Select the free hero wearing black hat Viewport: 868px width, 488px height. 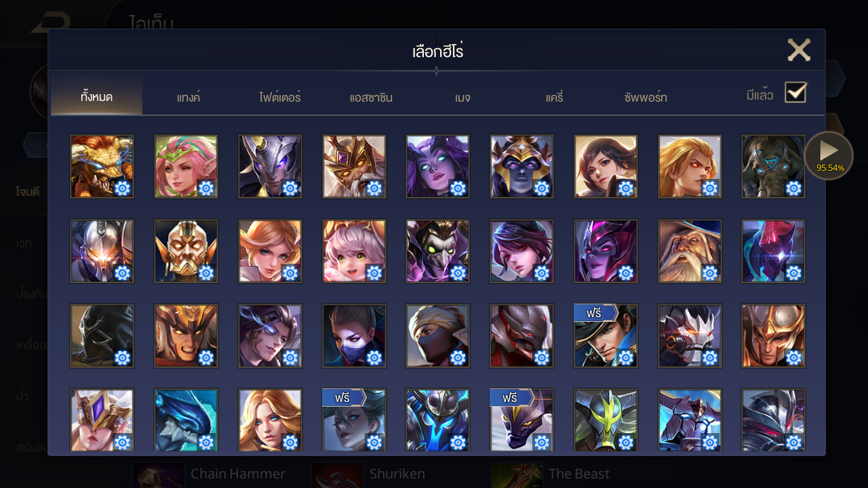(606, 336)
